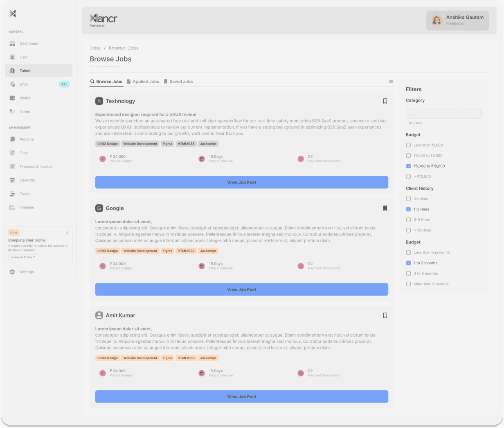Screen dimensions: 504x428
Task: Bookmark the Texhnology job posting
Action: [x=385, y=101]
